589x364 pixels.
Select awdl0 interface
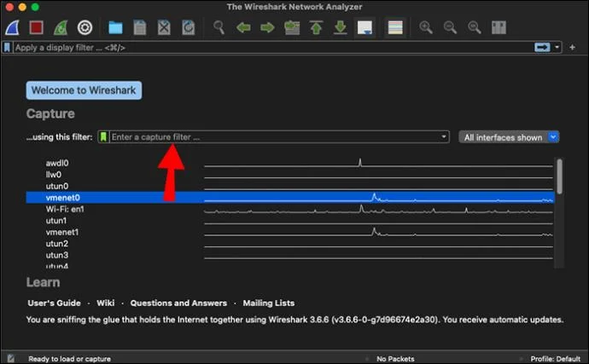point(57,163)
